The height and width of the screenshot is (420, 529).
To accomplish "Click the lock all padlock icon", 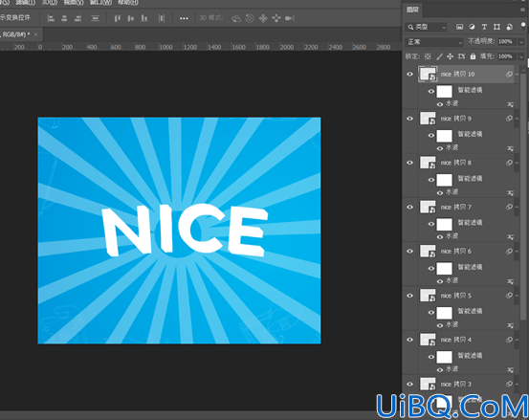I will (473, 56).
